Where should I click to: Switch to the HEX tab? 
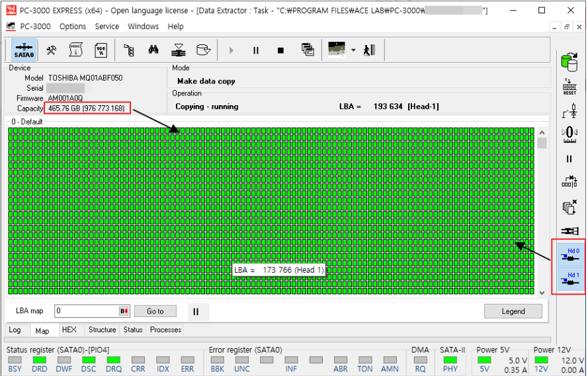pyautogui.click(x=69, y=330)
